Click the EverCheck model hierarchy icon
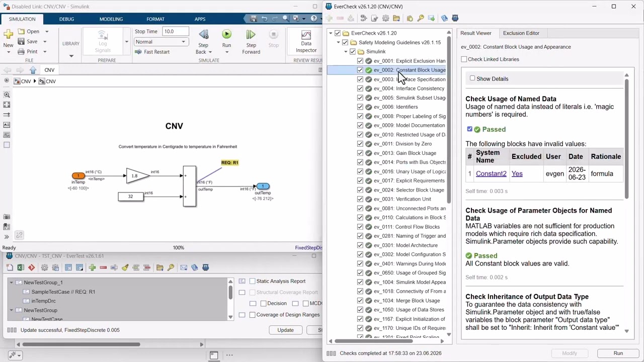This screenshot has height=362, width=644. tap(363, 18)
